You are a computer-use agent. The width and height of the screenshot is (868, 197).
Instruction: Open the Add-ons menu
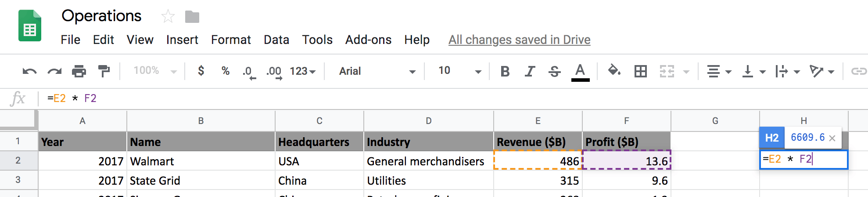point(368,40)
